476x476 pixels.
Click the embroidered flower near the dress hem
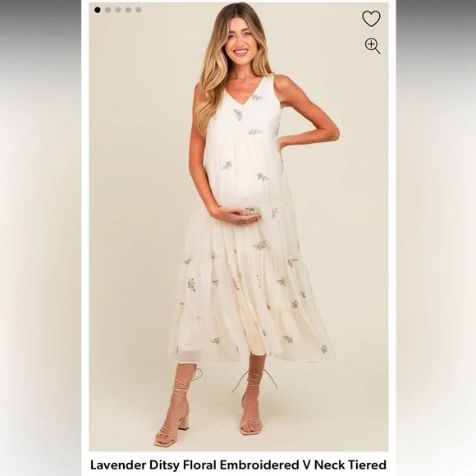pyautogui.click(x=324, y=349)
